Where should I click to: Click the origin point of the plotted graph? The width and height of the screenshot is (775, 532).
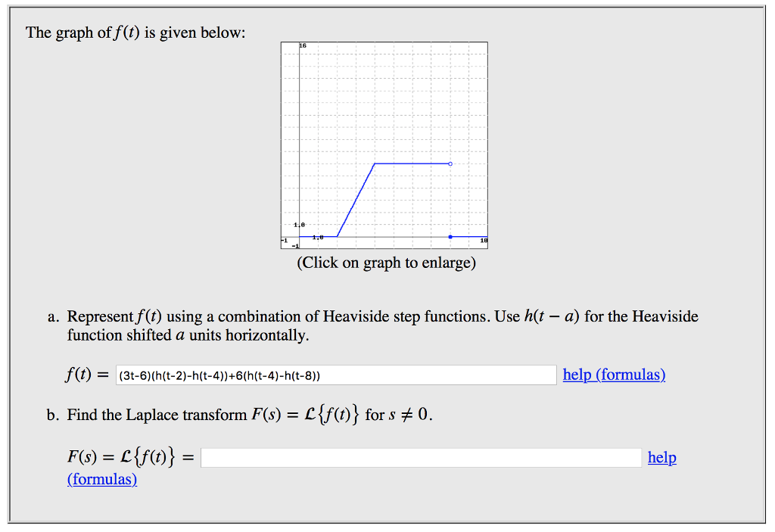coord(300,236)
